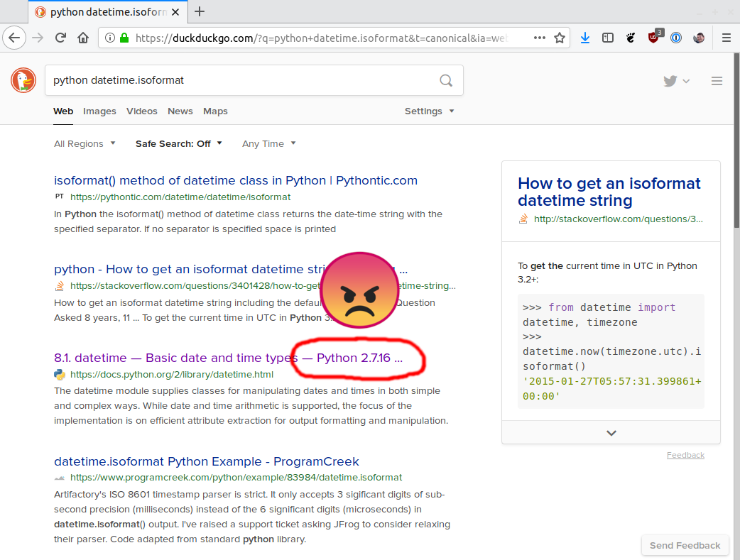Click the Stack Overflow favicon in second result

[x=60, y=285]
